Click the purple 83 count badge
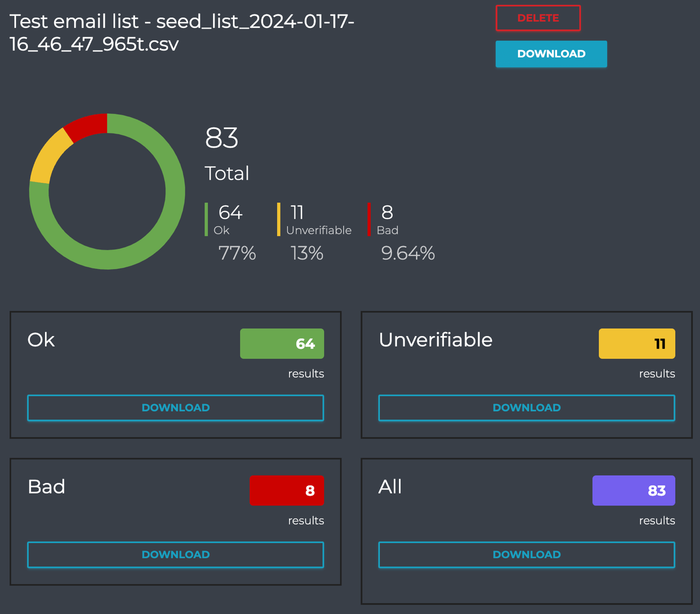Screen dimensions: 700x614 (x=634, y=490)
